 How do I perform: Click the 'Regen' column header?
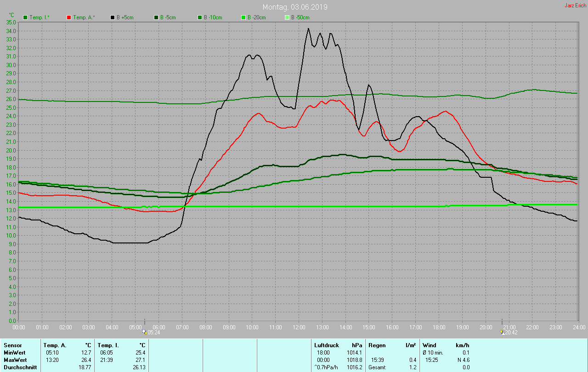[x=377, y=345]
